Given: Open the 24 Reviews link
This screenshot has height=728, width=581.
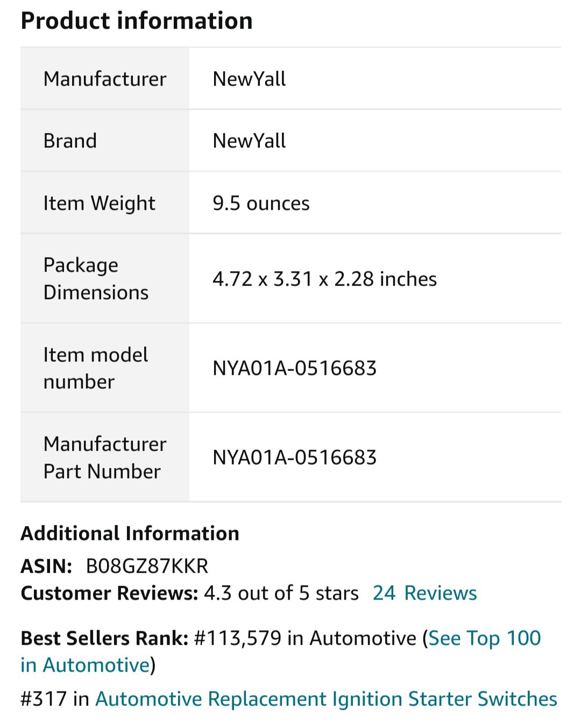Looking at the screenshot, I should pyautogui.click(x=424, y=593).
